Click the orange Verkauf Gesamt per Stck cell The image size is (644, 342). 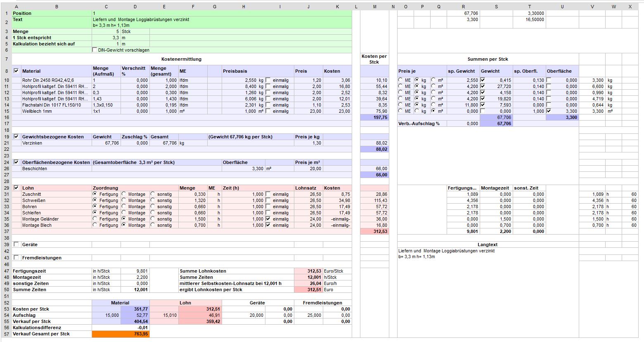[121, 334]
